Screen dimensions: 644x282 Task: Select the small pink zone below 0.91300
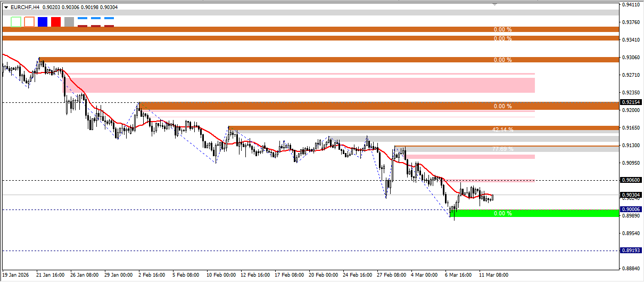tap(471, 157)
